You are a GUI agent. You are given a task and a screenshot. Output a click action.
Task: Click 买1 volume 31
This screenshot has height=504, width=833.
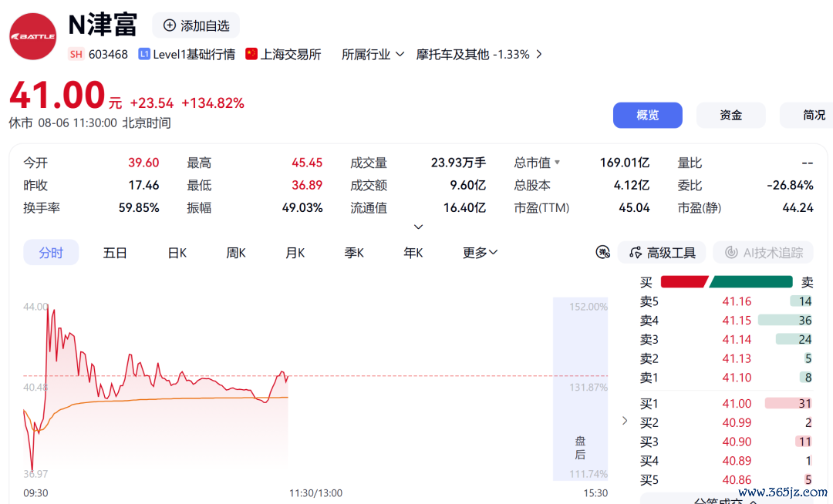(804, 404)
